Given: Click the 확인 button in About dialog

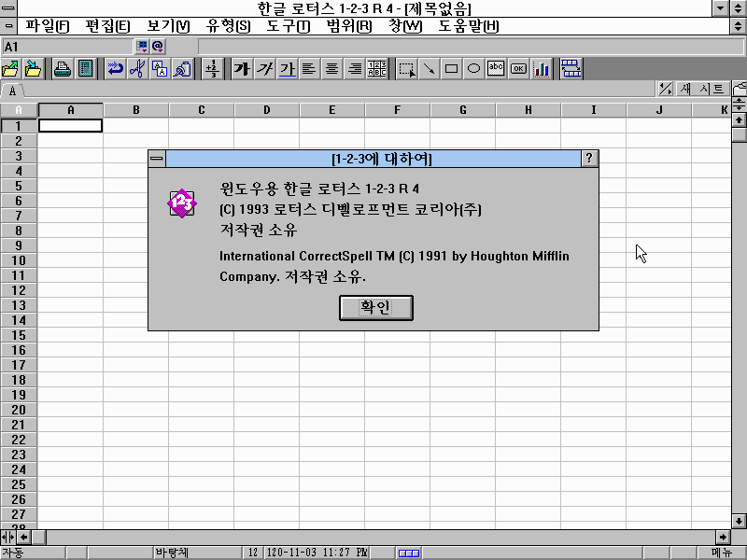Looking at the screenshot, I should point(376,308).
